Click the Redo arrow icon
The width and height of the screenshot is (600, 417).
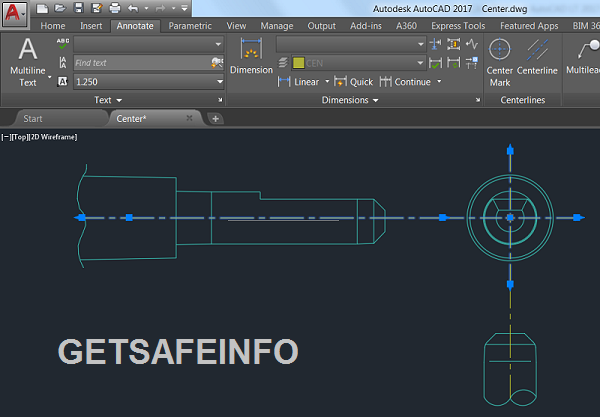(x=161, y=8)
